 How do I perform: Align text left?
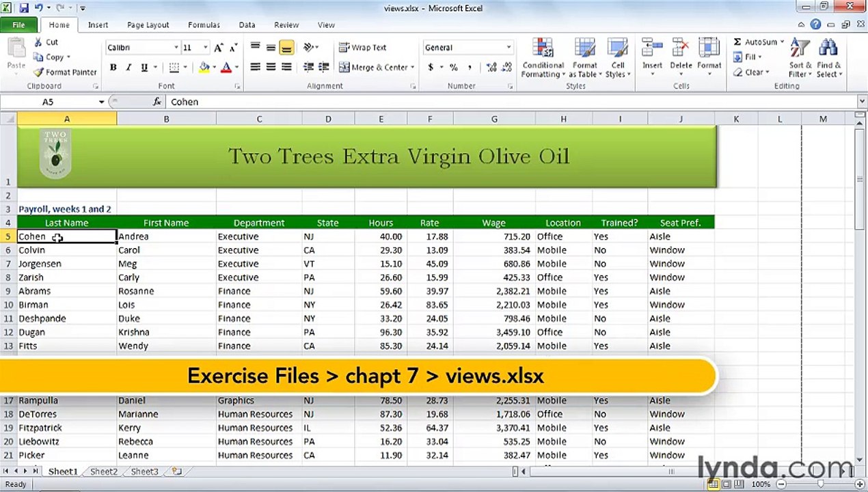pyautogui.click(x=255, y=67)
